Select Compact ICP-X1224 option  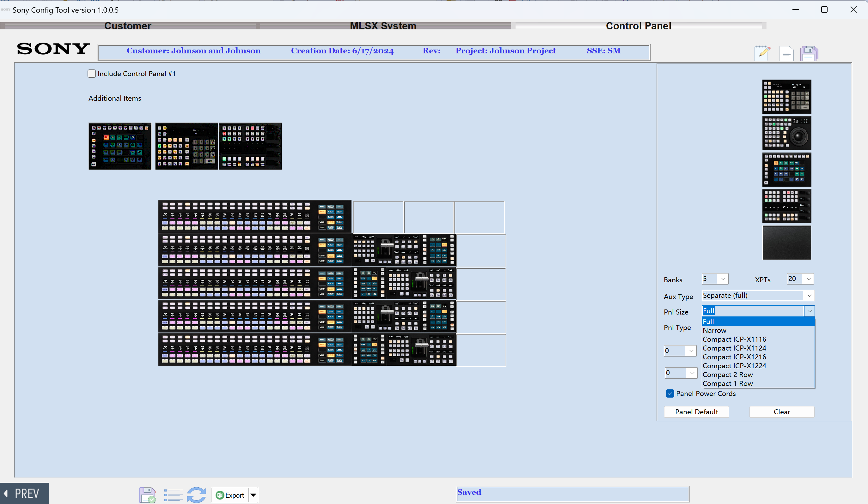(x=758, y=366)
